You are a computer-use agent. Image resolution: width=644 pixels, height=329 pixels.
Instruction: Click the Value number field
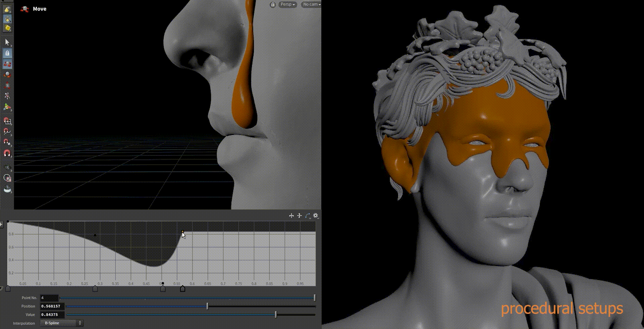tap(52, 315)
